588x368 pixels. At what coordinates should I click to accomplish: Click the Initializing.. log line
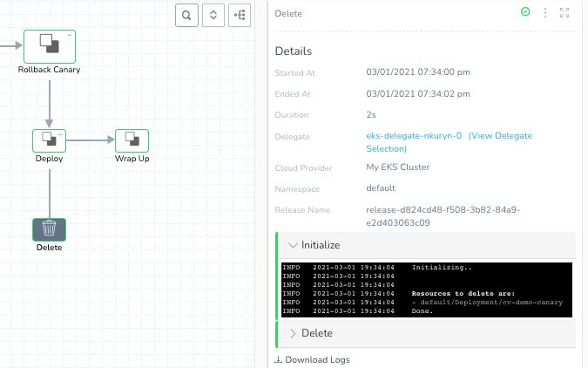[442, 268]
